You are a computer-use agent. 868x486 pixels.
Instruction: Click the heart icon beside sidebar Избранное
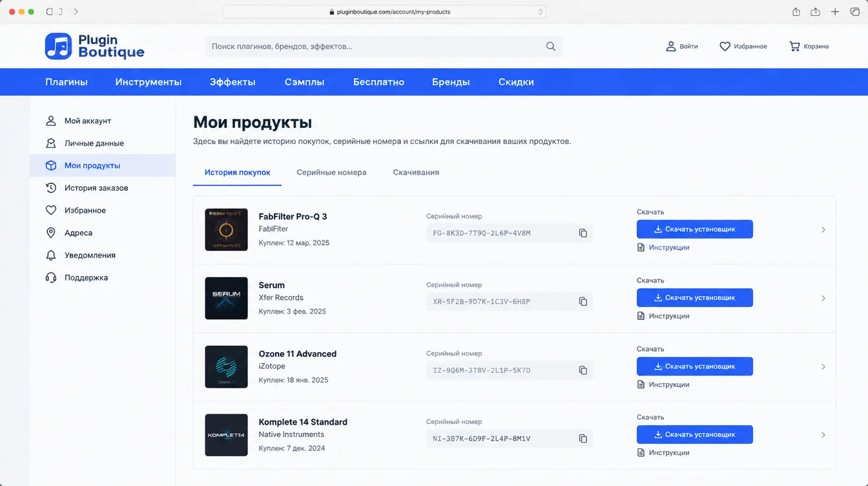51,211
